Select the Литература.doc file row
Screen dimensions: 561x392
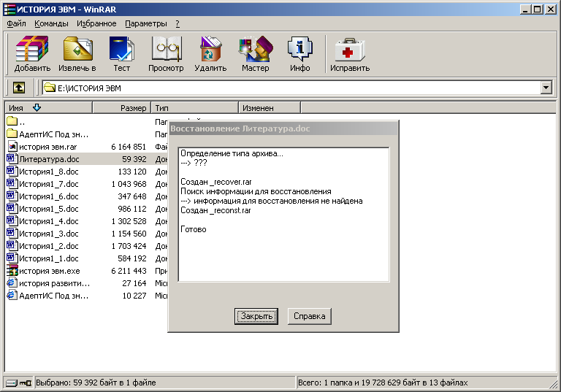pyautogui.click(x=87, y=159)
